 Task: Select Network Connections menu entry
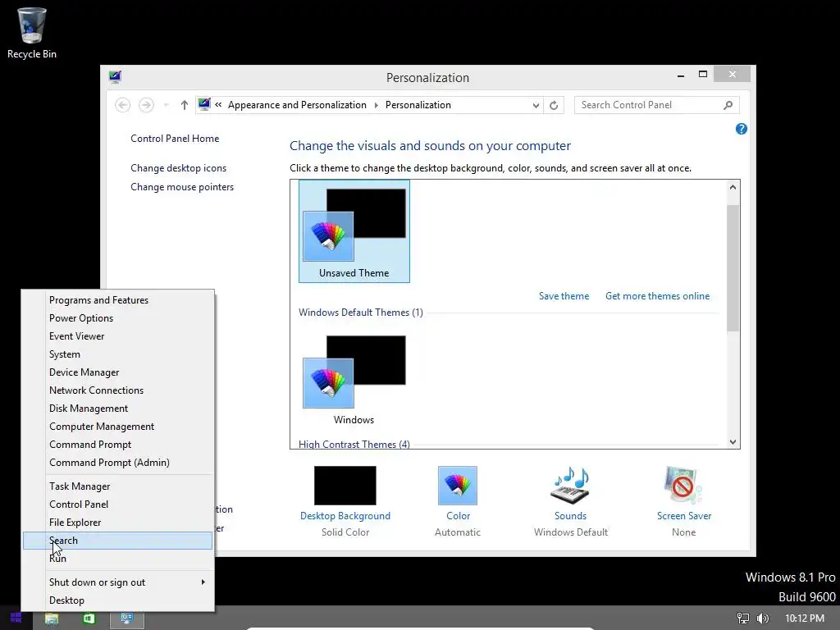tap(118, 390)
